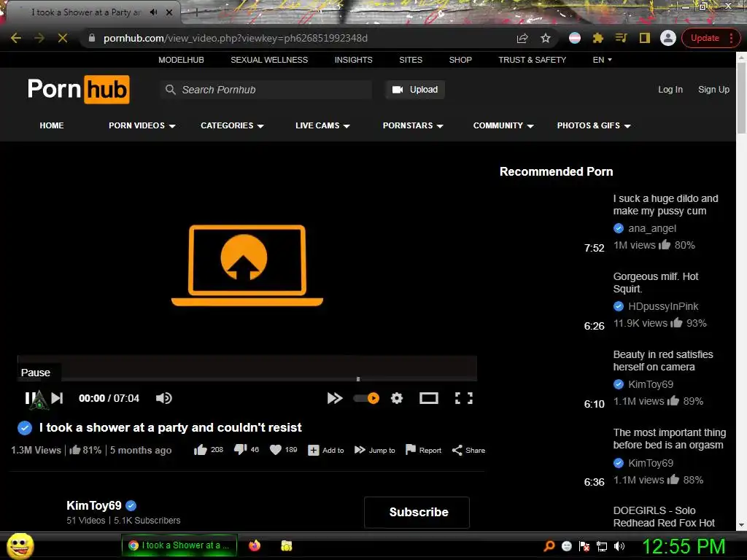Subscribe to the KimToy69 channel
This screenshot has height=560, width=747.
pos(417,512)
